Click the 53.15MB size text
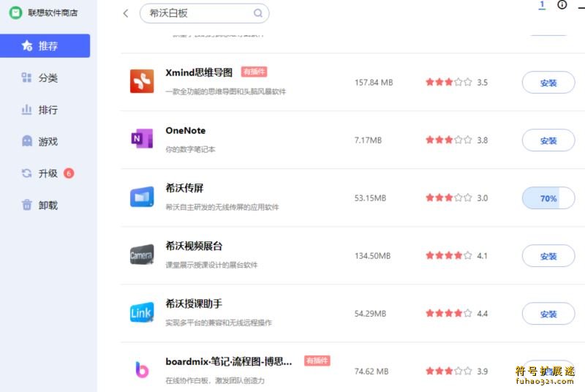The height and width of the screenshot is (392, 585). click(370, 198)
